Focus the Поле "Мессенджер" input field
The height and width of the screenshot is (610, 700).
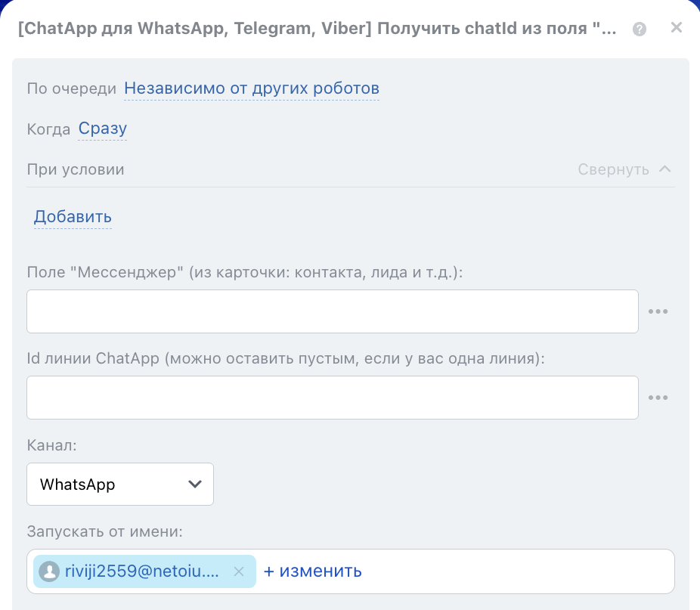tap(333, 311)
